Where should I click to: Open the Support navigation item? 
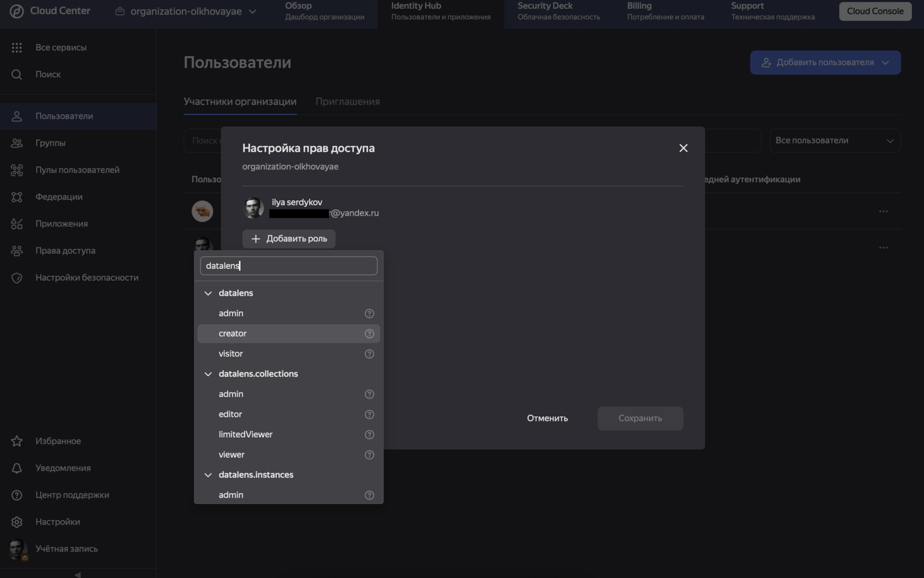tap(773, 11)
